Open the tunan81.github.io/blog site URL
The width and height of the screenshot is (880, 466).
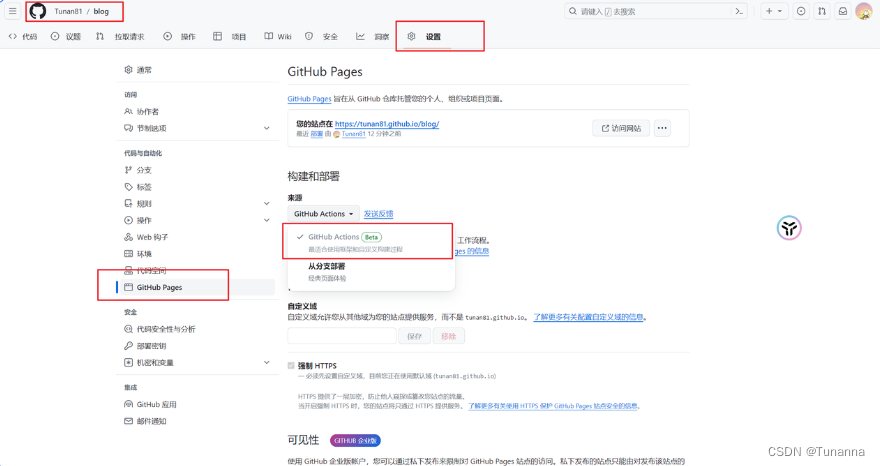pos(387,124)
